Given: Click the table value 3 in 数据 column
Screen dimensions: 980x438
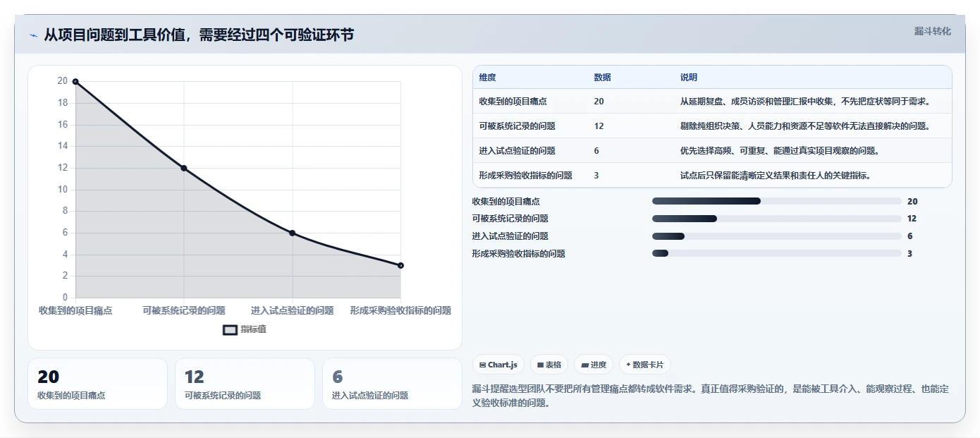Looking at the screenshot, I should (596, 176).
